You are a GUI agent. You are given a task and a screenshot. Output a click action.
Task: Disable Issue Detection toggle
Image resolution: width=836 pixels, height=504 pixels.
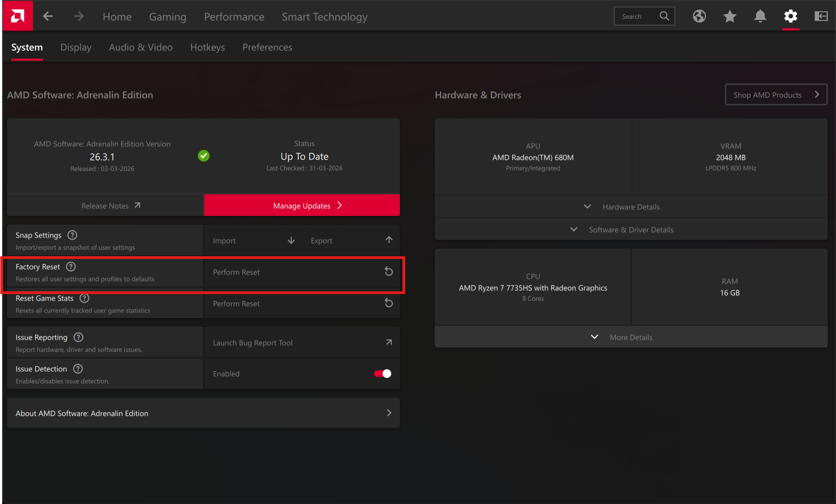[383, 374]
